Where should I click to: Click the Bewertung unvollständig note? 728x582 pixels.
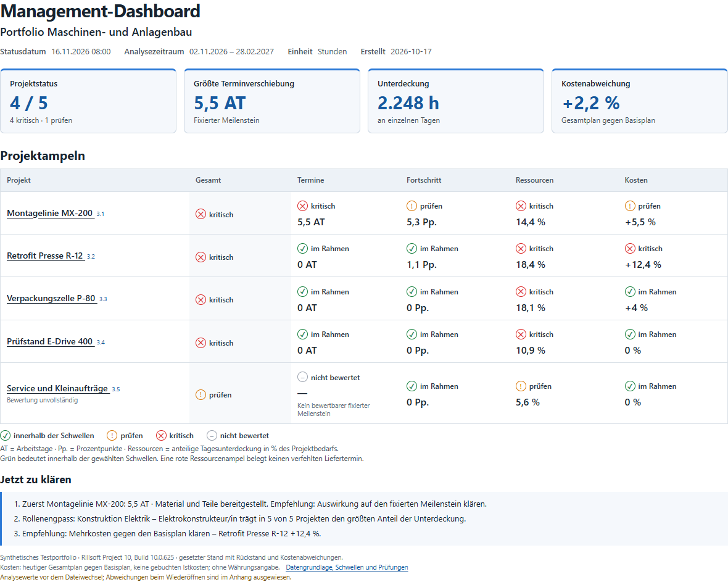[42, 400]
